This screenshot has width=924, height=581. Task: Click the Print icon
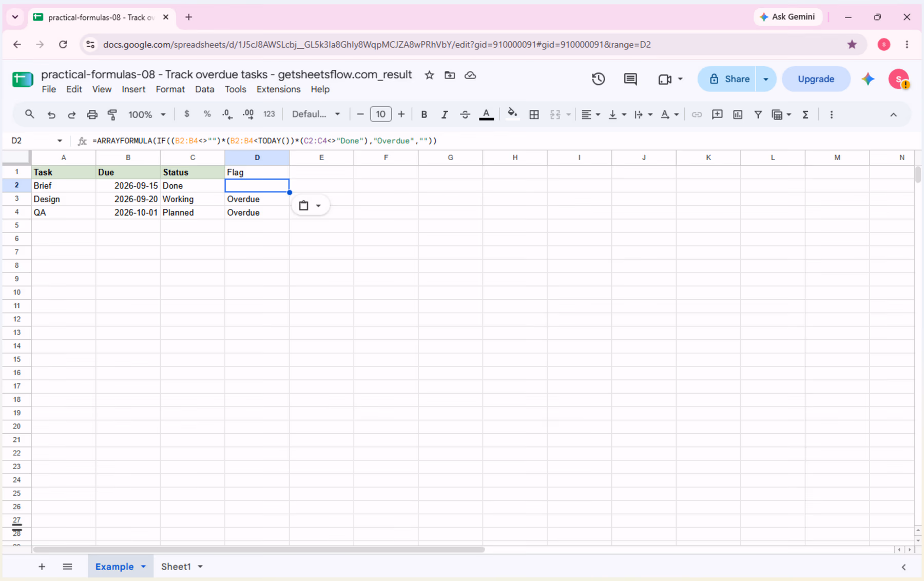pyautogui.click(x=92, y=114)
